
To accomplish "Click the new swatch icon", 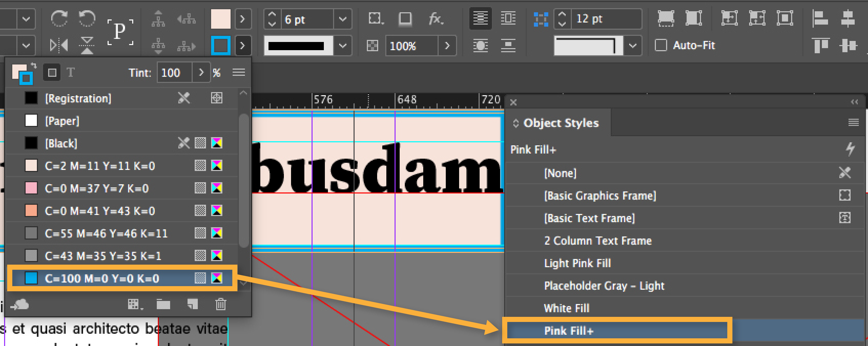I will pos(192,304).
